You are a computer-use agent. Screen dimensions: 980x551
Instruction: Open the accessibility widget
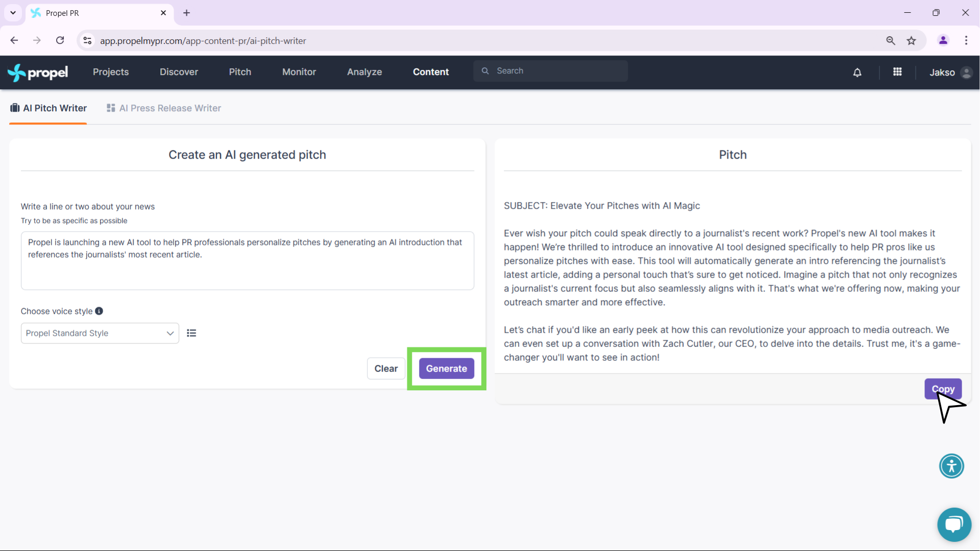click(x=951, y=466)
